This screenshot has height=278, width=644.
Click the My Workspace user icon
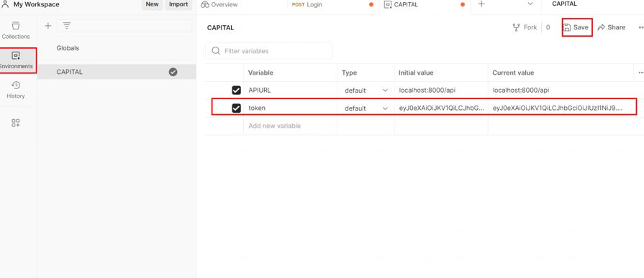pyautogui.click(x=5, y=4)
